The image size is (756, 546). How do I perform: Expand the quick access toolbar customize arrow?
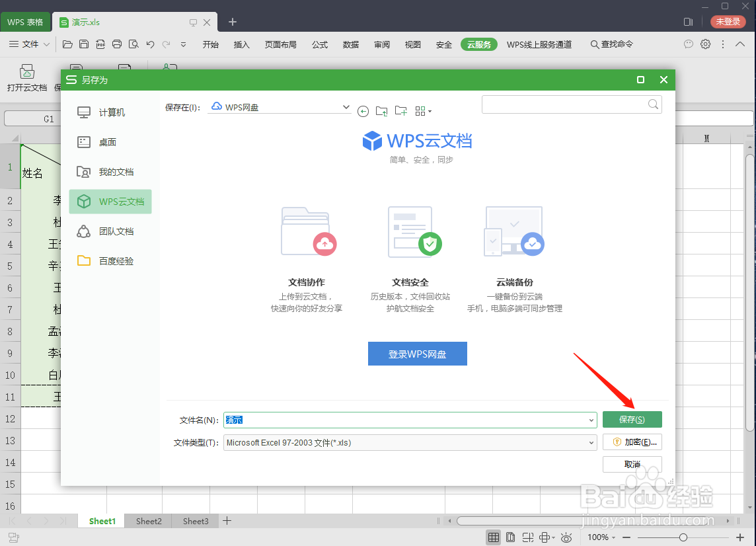183,44
